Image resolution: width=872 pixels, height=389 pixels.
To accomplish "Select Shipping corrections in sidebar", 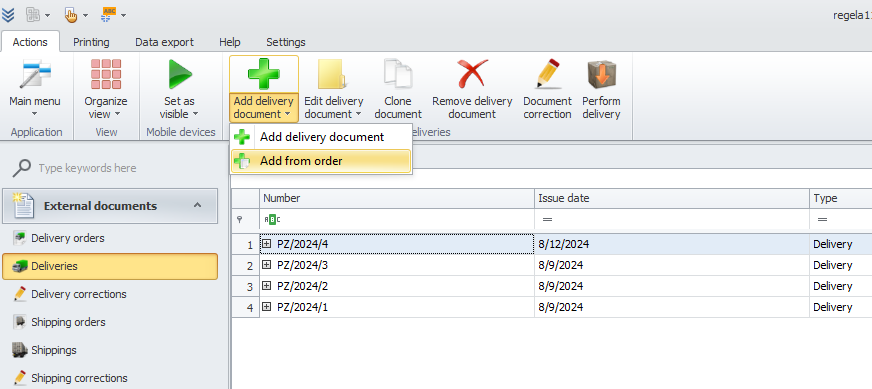I will click(x=110, y=377).
